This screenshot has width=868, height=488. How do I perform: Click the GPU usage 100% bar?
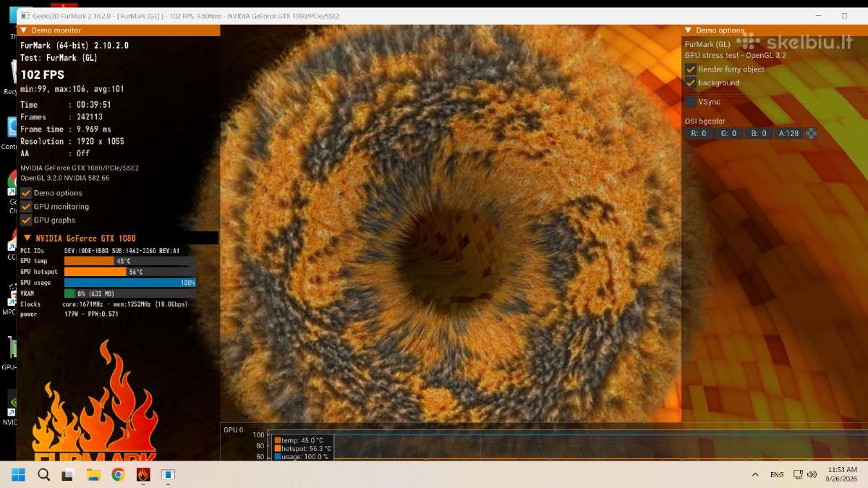130,283
